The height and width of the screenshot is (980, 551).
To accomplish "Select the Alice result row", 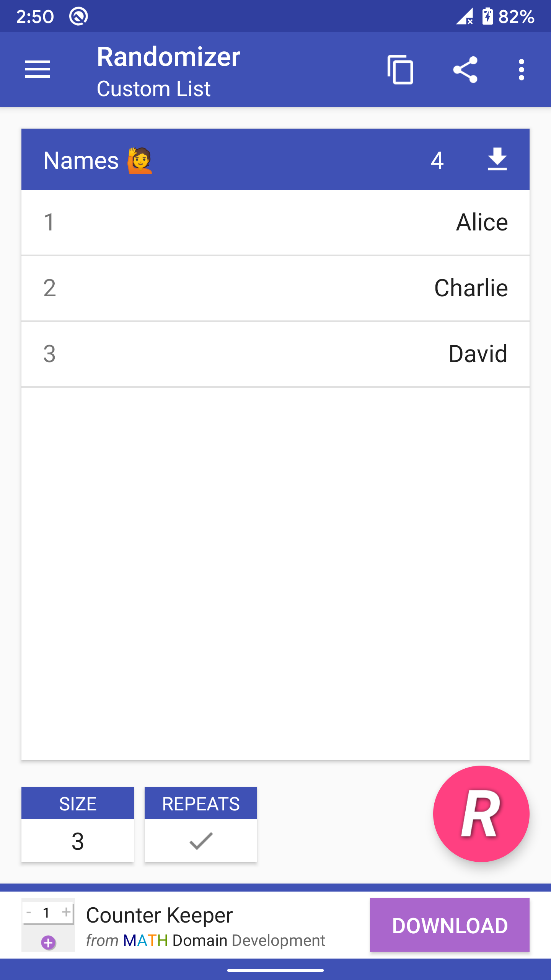I will click(275, 223).
